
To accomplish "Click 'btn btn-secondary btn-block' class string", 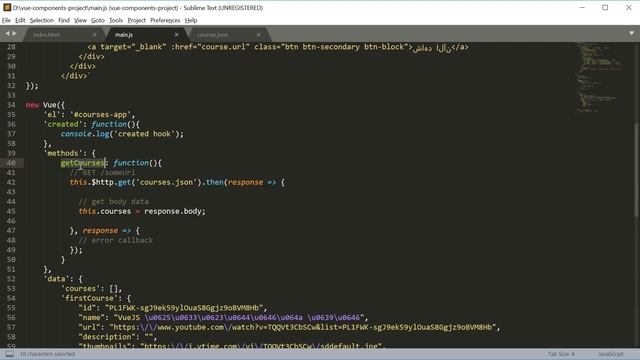I will point(344,47).
